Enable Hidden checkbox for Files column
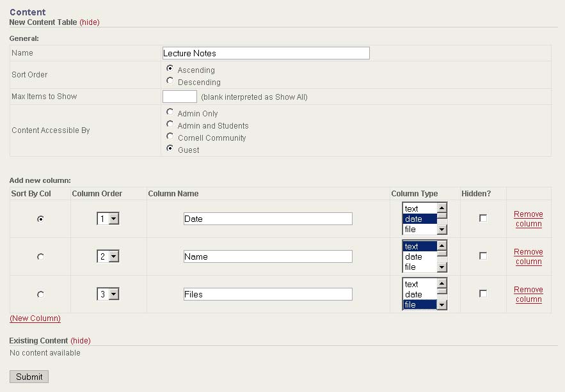 483,294
